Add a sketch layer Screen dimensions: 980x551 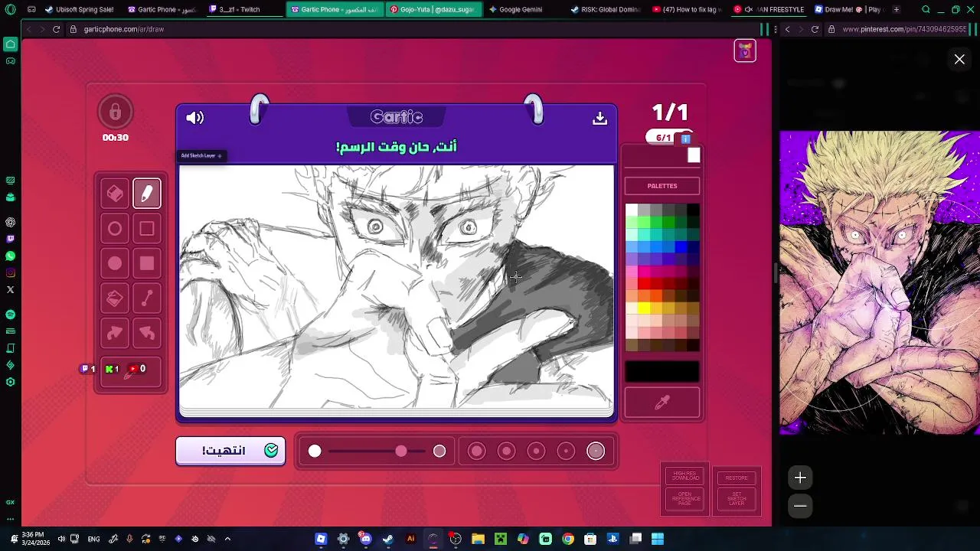click(201, 156)
